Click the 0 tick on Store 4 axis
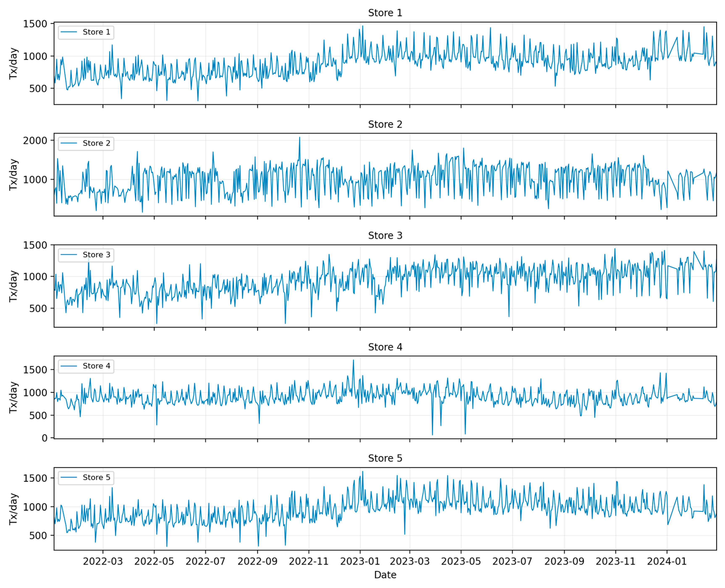Viewport: 725px width, 588px height. (x=44, y=438)
